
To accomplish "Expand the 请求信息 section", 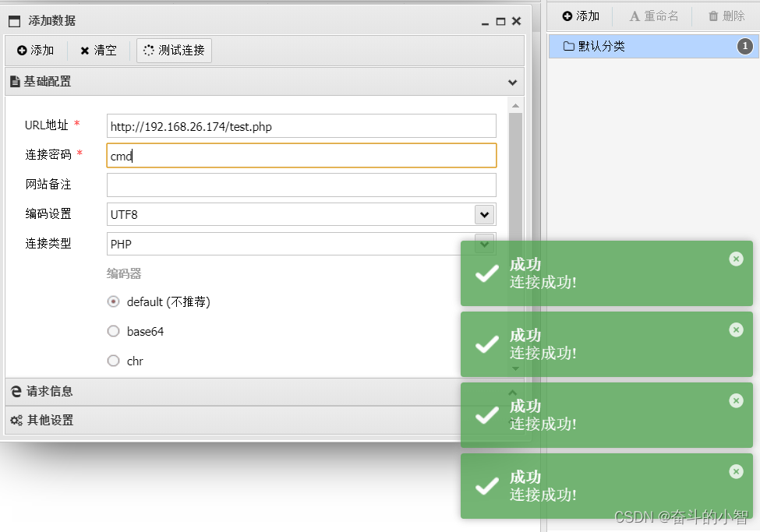I will pos(265,392).
